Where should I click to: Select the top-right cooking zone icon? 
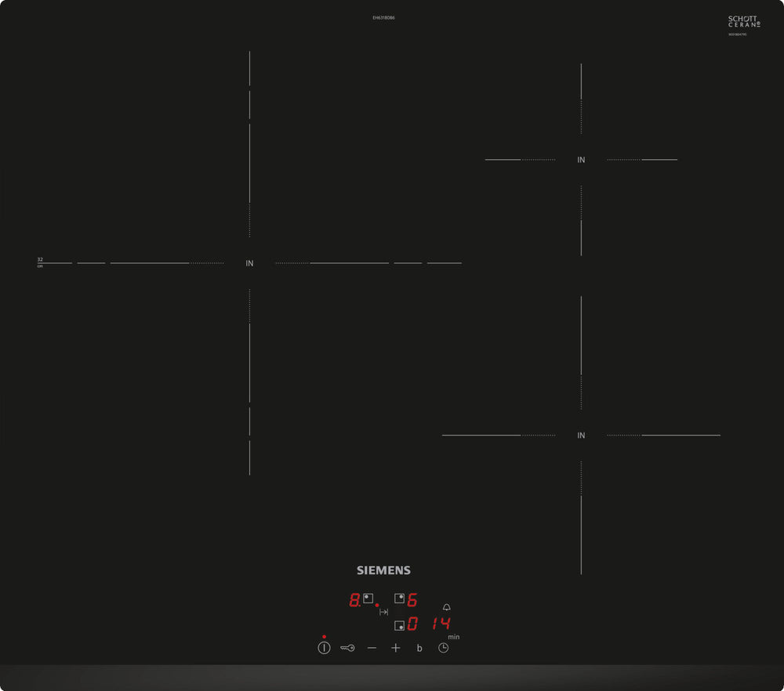pos(399,599)
